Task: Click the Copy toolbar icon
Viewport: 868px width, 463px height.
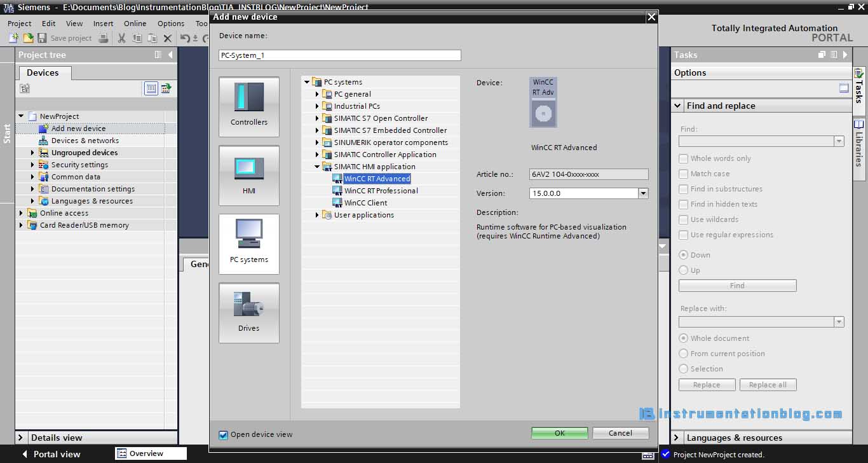Action: pyautogui.click(x=137, y=38)
